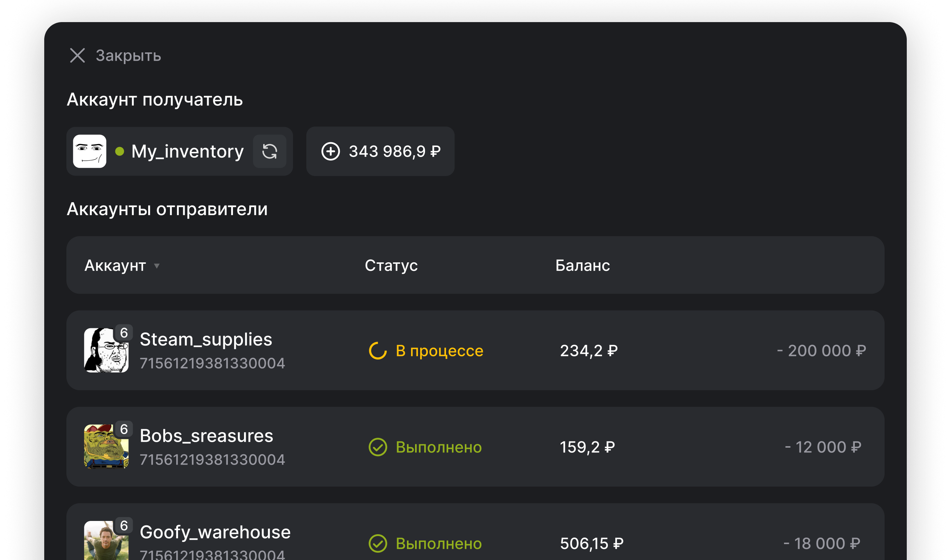Click the green checkmark in Goofy_warehouse row

point(378,543)
